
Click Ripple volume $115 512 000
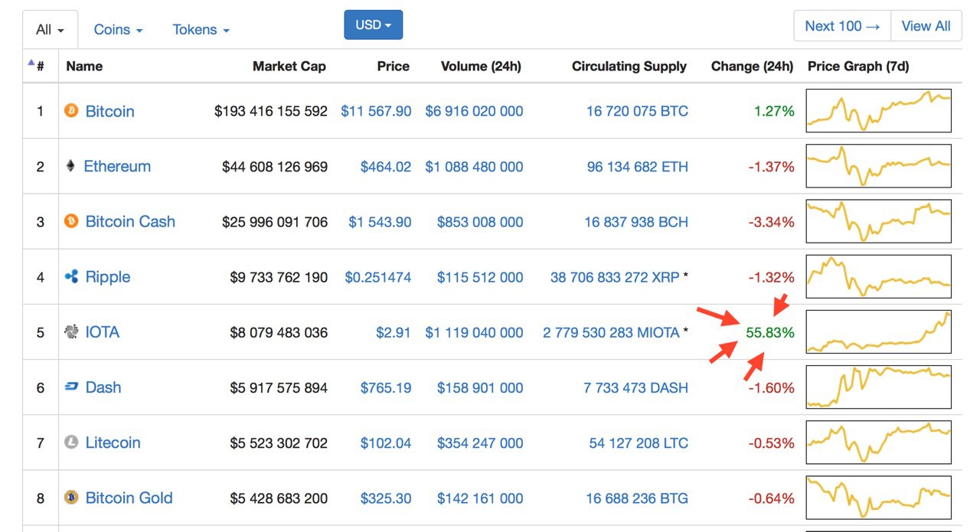[480, 277]
